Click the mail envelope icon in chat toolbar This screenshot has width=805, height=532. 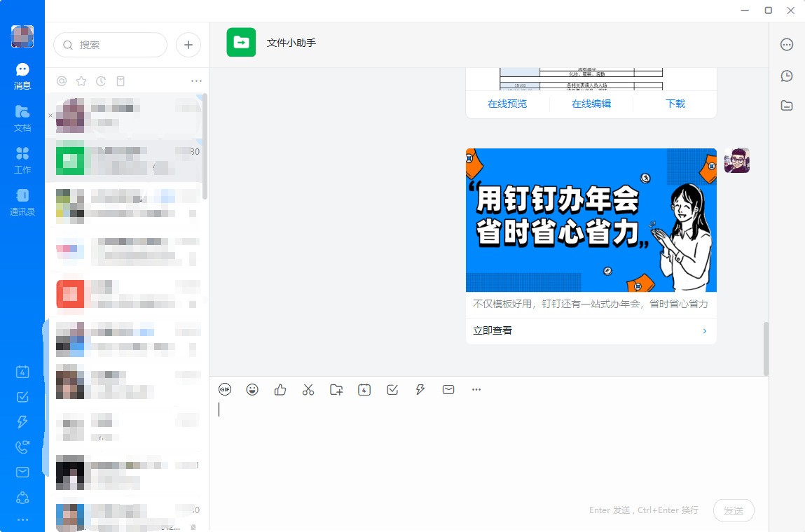tap(448, 389)
